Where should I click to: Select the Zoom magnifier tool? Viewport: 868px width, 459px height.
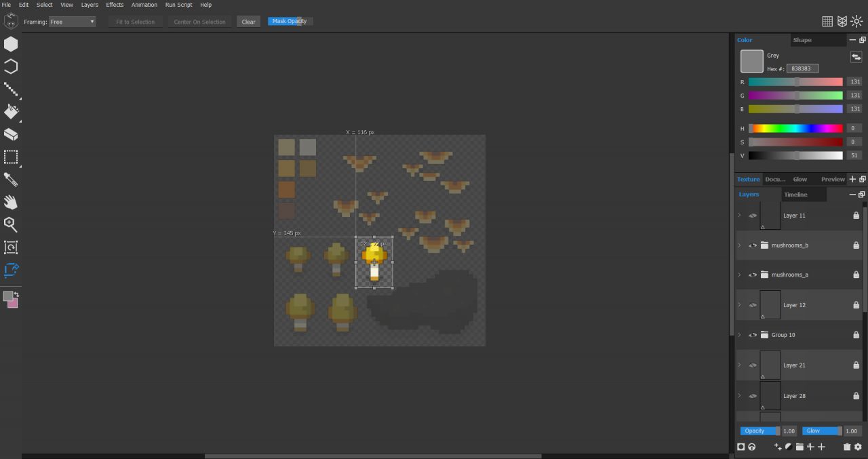click(10, 224)
